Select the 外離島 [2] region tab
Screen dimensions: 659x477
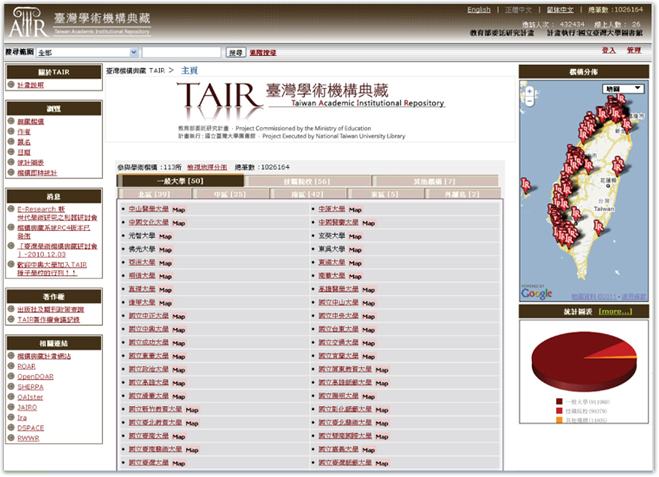click(461, 194)
